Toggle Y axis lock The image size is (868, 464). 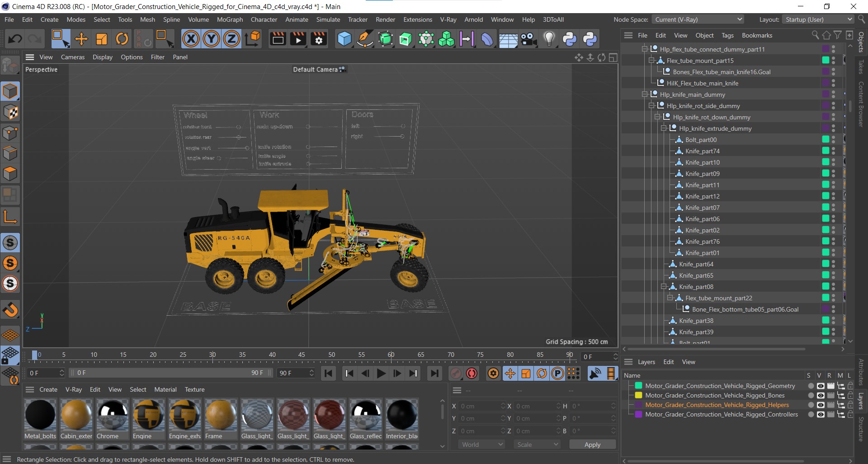(211, 39)
